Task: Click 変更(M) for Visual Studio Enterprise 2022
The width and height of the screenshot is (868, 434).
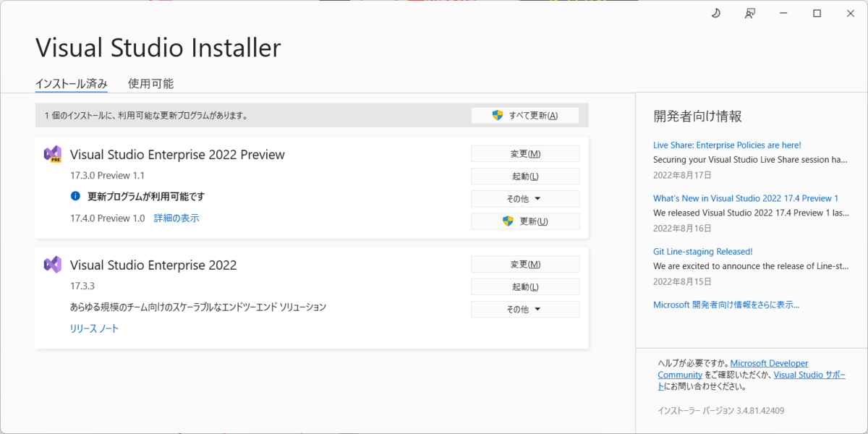Action: (525, 264)
